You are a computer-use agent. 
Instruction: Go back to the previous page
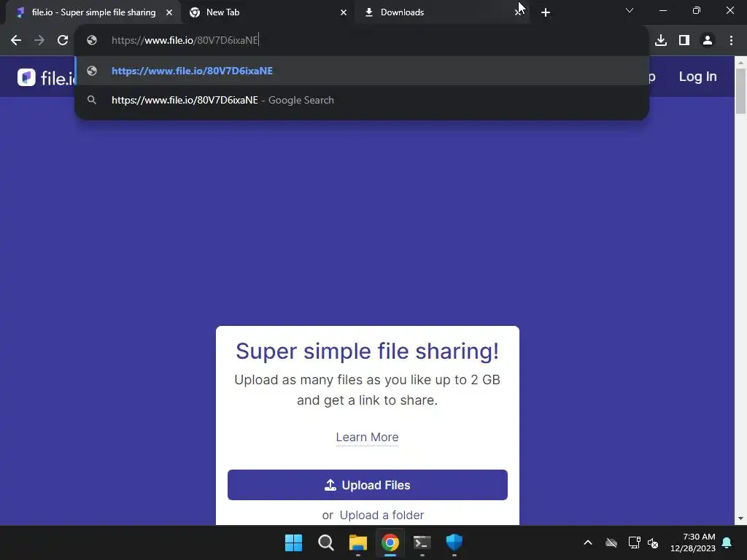[x=16, y=41]
